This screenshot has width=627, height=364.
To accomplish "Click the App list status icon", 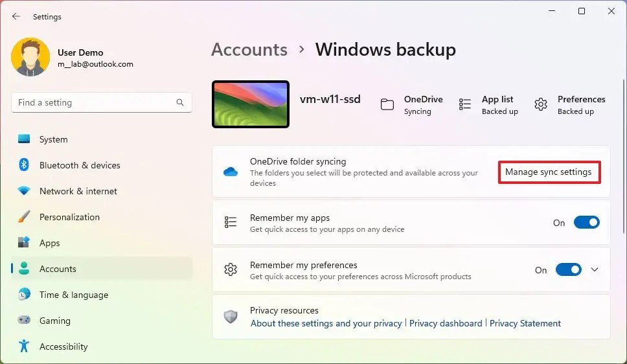I will (x=464, y=104).
